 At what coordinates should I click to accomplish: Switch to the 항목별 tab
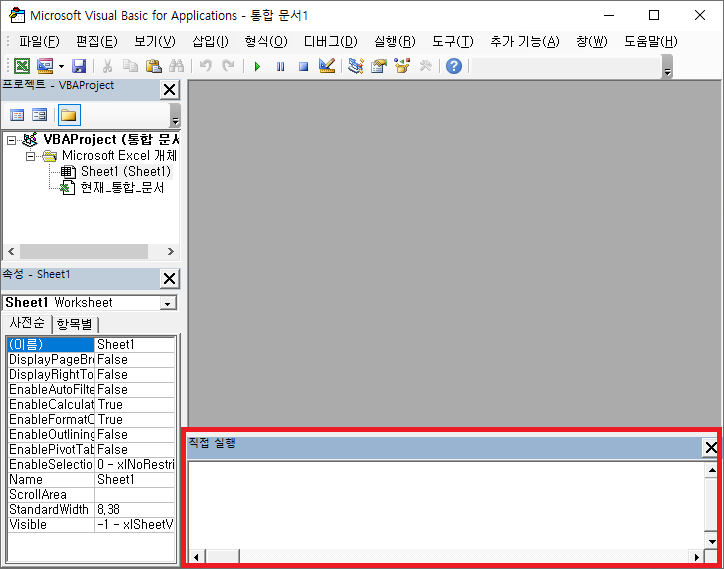tap(74, 324)
